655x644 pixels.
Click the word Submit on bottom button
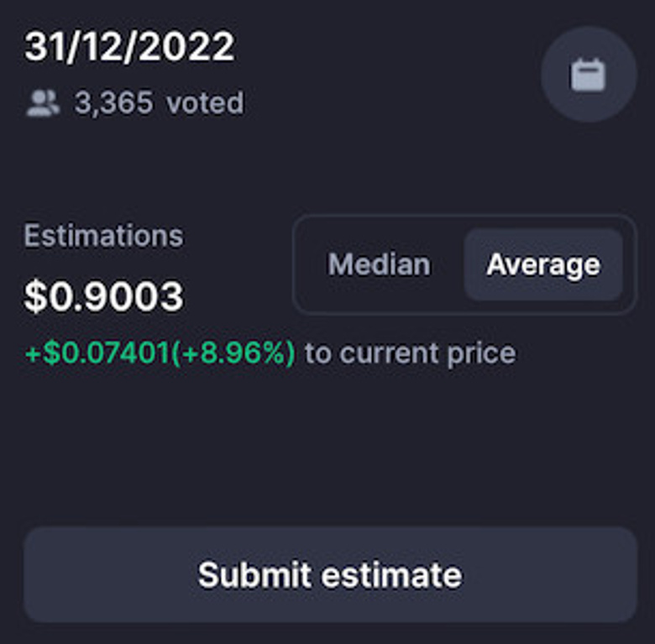(x=254, y=575)
